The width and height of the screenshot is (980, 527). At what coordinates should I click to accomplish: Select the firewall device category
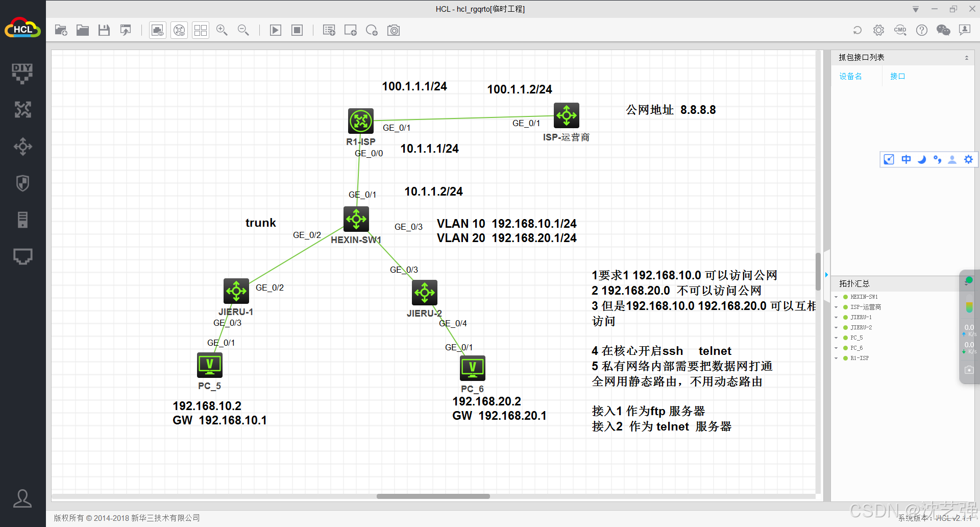point(22,183)
